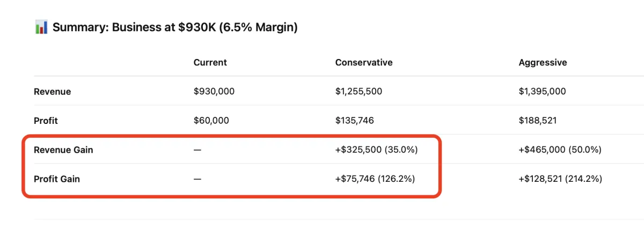Click the Profit row label
Viewport: 644px width, 229px height.
[45, 121]
